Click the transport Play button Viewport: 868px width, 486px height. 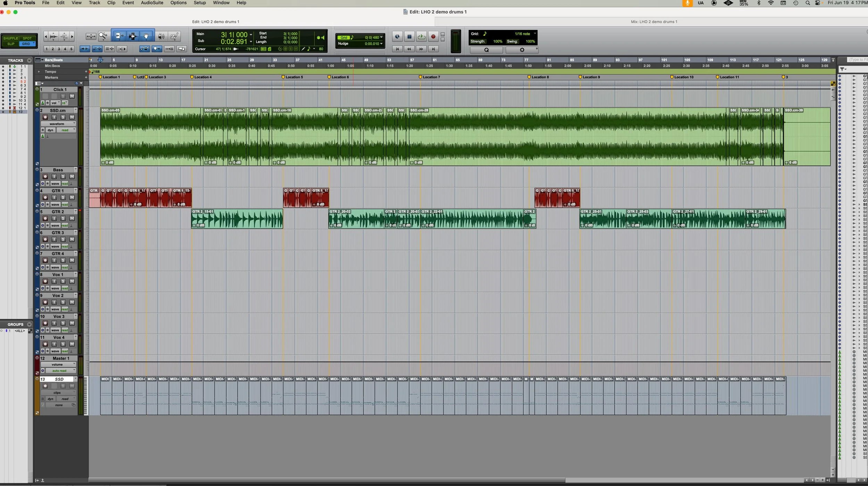(421, 36)
